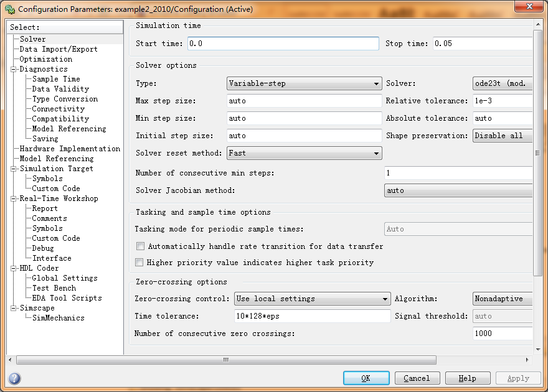Collapse the Real-Time Workshop tree node

13,198
